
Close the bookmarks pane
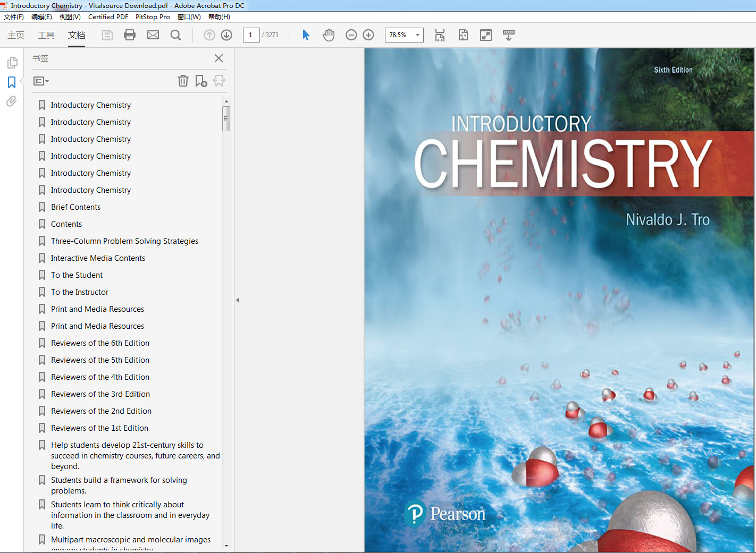coord(219,58)
